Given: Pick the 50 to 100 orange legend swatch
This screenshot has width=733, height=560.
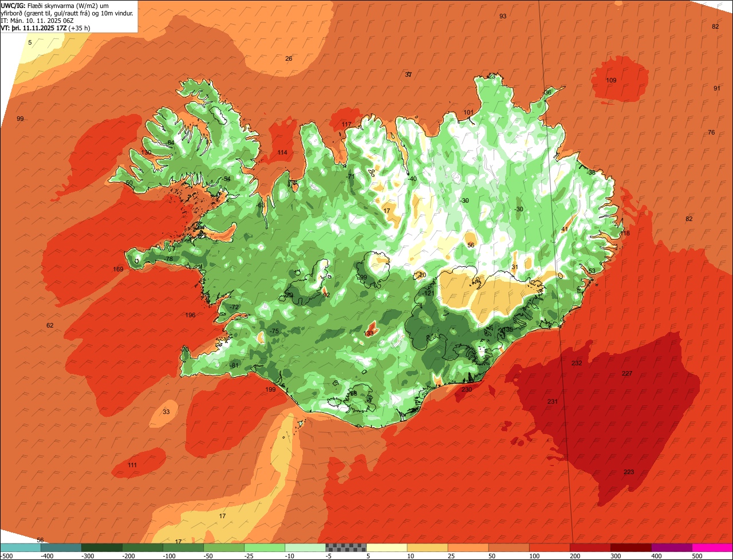Looking at the screenshot, I should 509,547.
